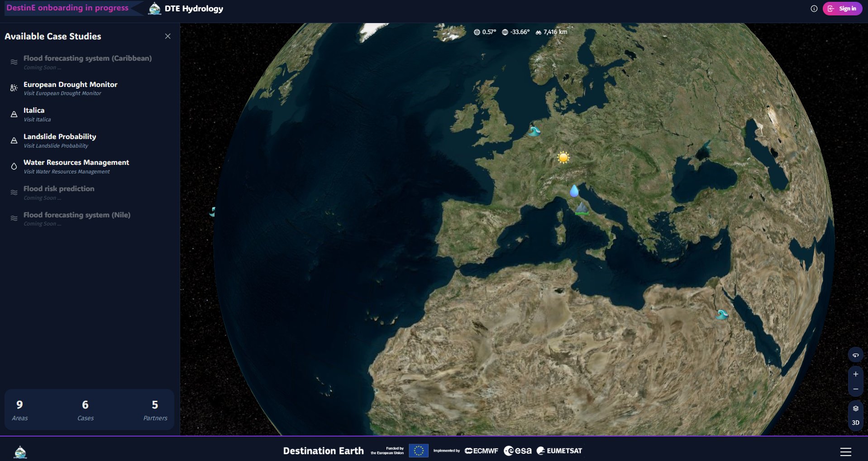The image size is (868, 461).
Task: Zoom in with the plus button
Action: click(855, 374)
